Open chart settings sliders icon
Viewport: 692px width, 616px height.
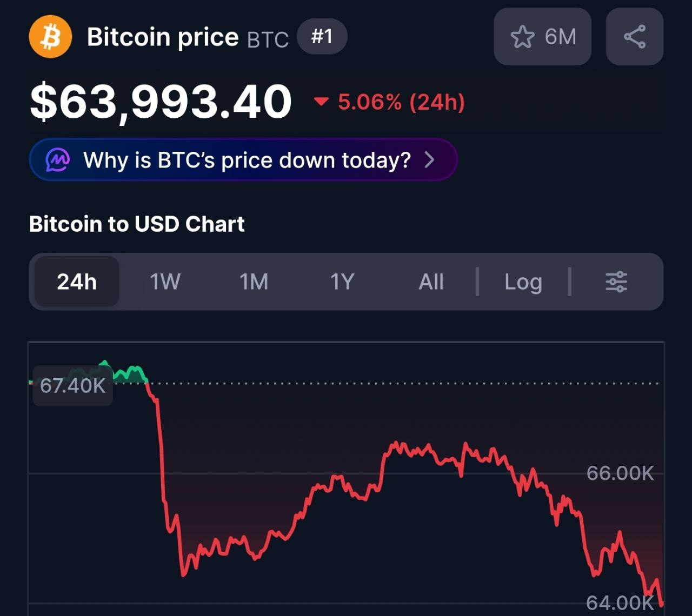point(616,282)
